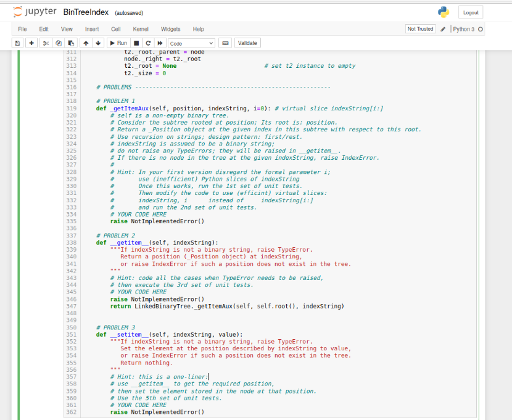This screenshot has height=420, width=512.
Task: Interrupt the kernel with the stop icon
Action: 136,43
